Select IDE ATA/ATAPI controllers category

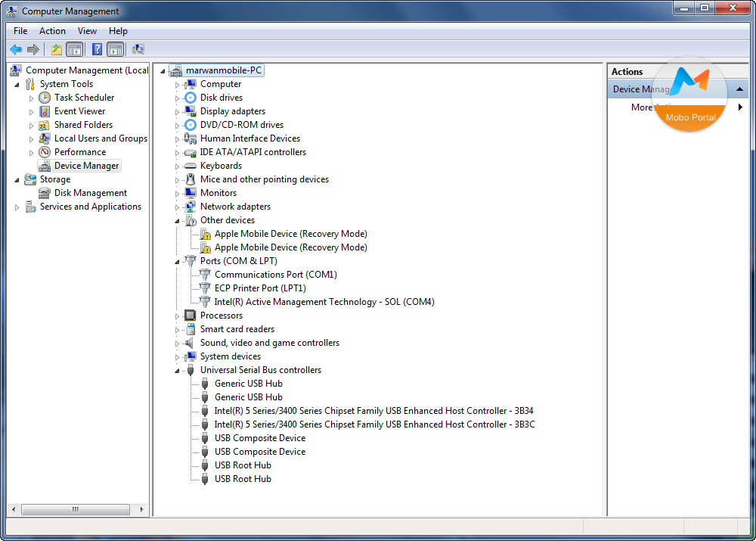(x=253, y=152)
